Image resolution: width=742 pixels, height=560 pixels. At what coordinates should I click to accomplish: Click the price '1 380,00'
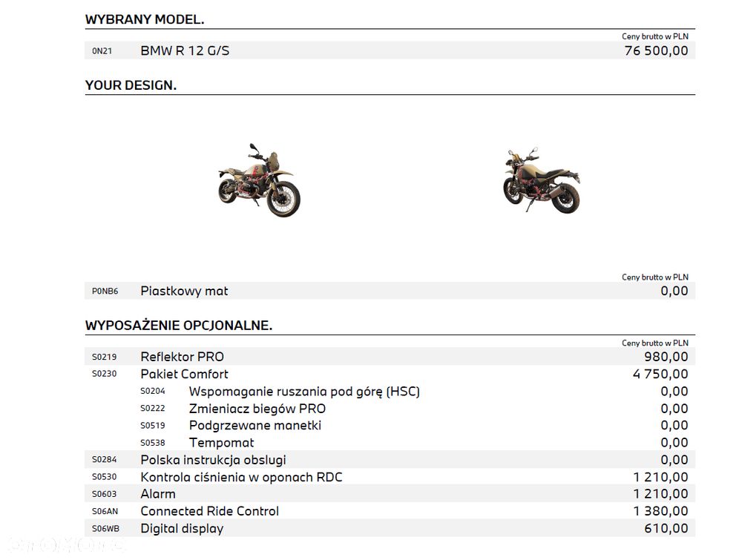660,511
